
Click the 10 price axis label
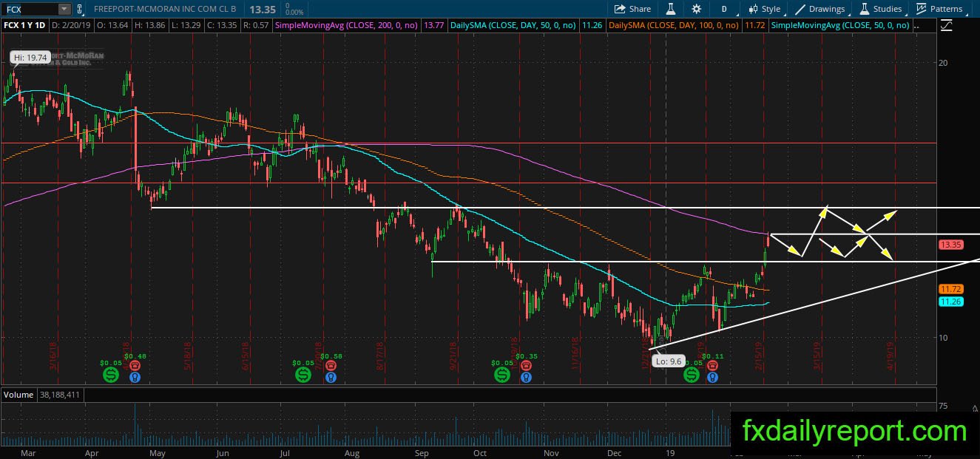coord(942,338)
